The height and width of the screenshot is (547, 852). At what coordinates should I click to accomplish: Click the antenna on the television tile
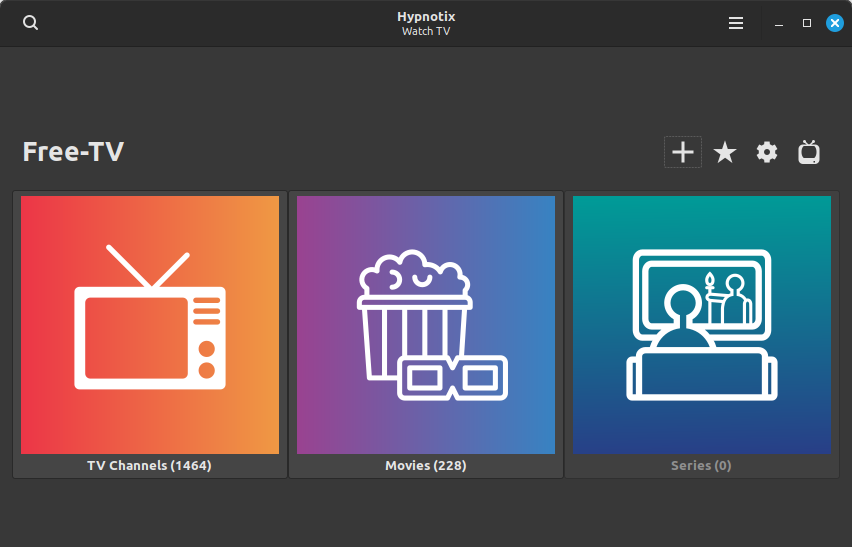pos(148,266)
